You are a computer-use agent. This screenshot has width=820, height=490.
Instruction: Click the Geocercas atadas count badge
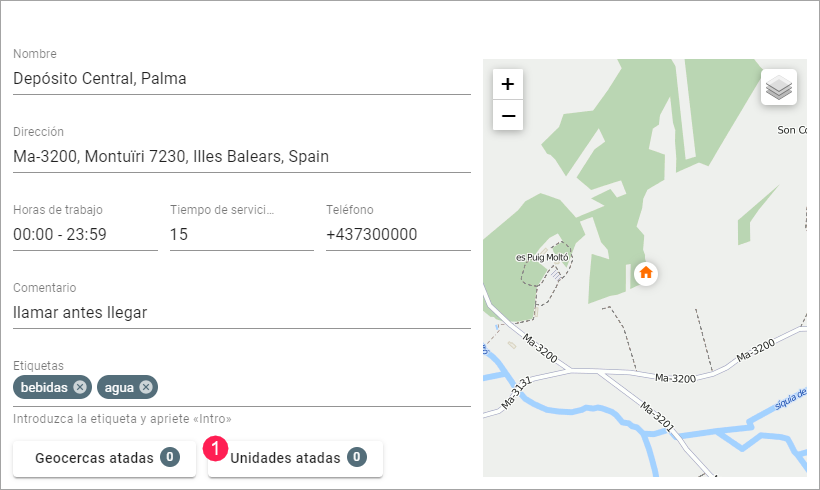[170, 458]
